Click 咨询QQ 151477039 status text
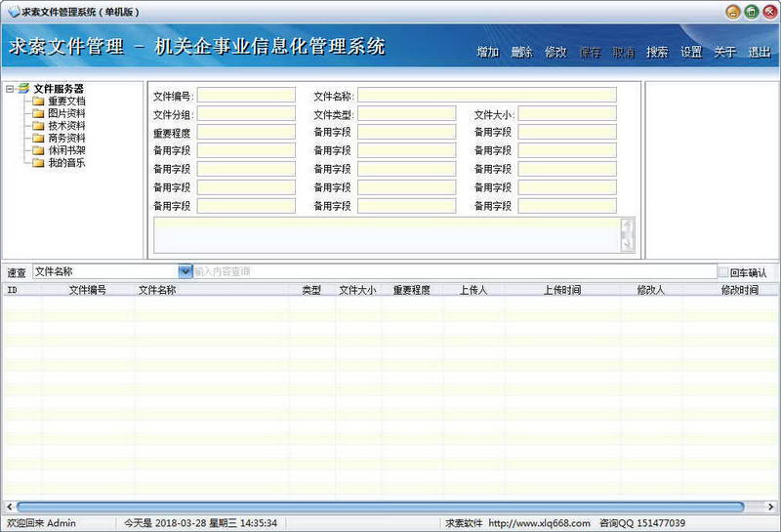 click(x=642, y=523)
